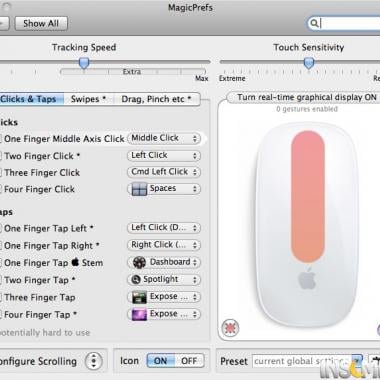The image size is (380, 380).
Task: Open Middle Click dropdown for One Finger Middle Axis Click
Action: coord(164,138)
